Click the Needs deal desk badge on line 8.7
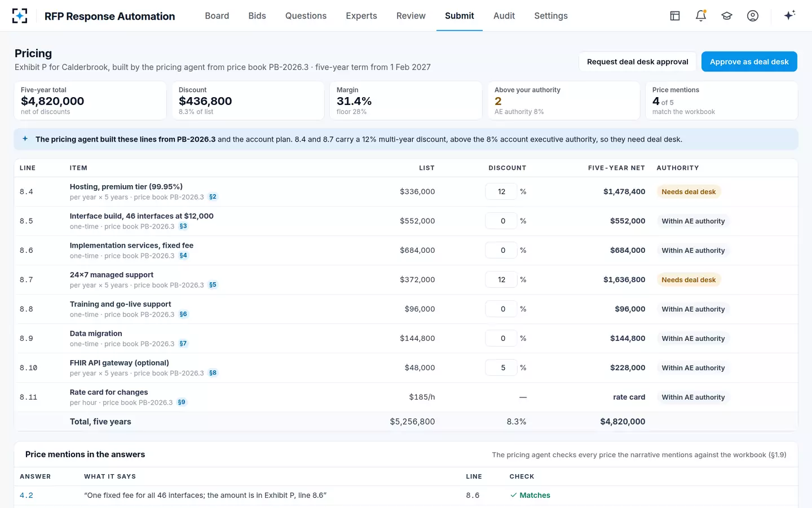The width and height of the screenshot is (812, 508). [689, 279]
